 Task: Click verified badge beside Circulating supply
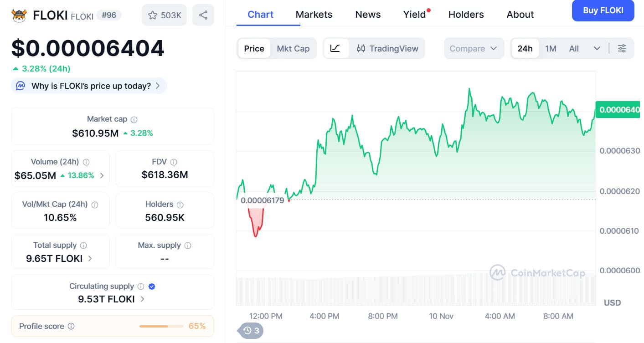coord(152,286)
